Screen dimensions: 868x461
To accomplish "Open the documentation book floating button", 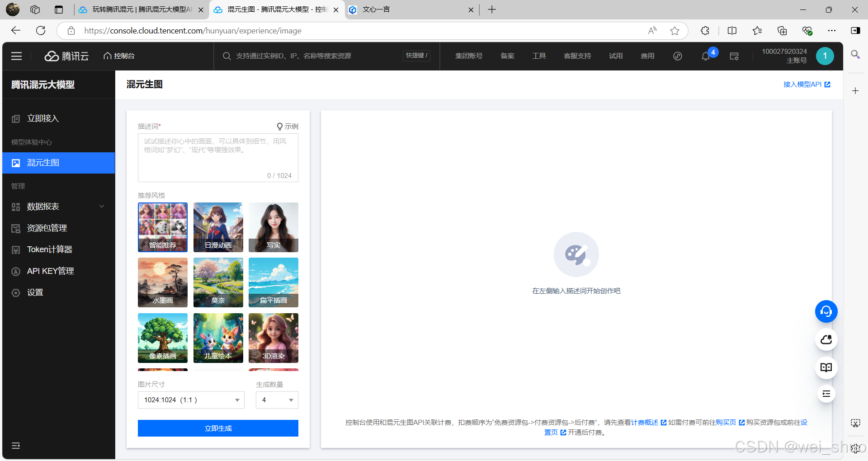I will pyautogui.click(x=826, y=367).
